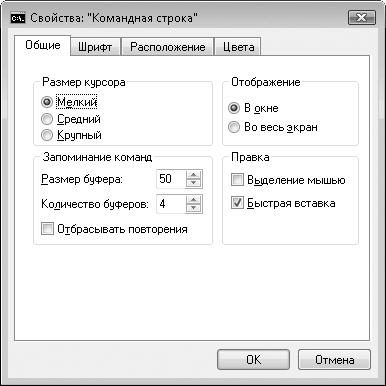Screen dimensions: 386x386
Task: Go to the Цвета tab
Action: (x=238, y=47)
